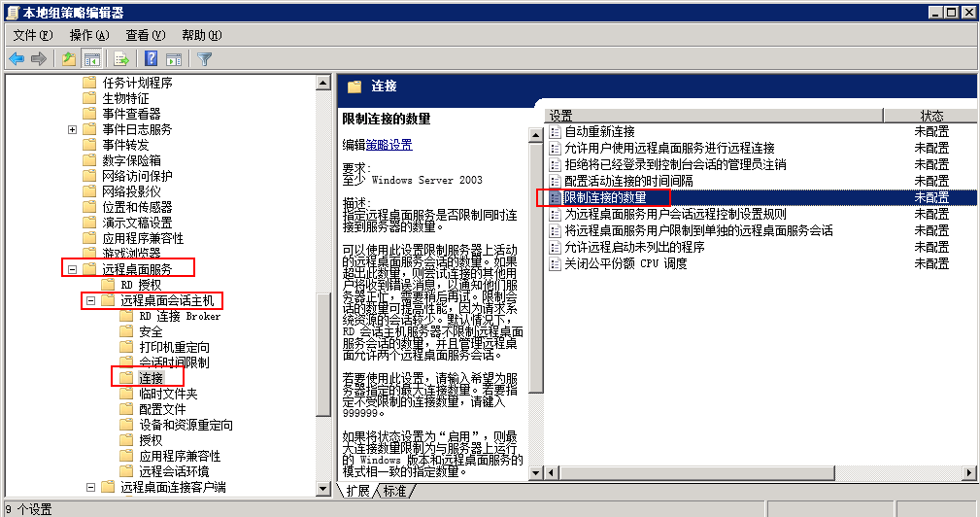The image size is (980, 517).
Task: Select policy 将远程桌面服务用户限制到单独的远程桌面服务会话
Action: point(698,230)
